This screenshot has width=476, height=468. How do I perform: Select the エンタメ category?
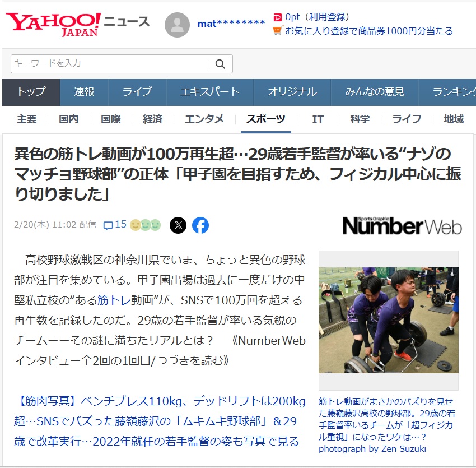(204, 119)
